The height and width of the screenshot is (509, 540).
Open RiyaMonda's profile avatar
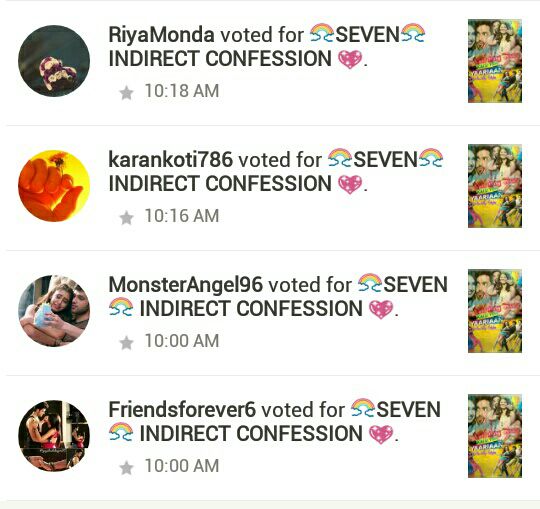tap(54, 61)
